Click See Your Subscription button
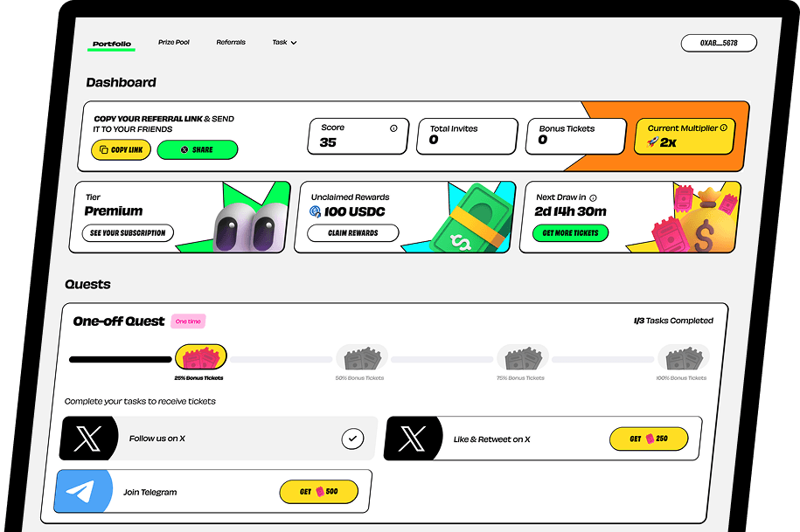Viewport: 800px width, 532px height. [x=128, y=233]
